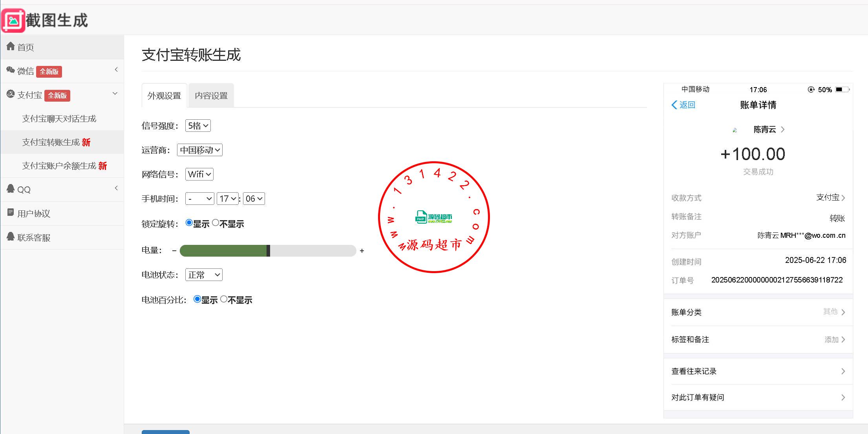Click the avatar image next to 陈青云

[x=735, y=130]
